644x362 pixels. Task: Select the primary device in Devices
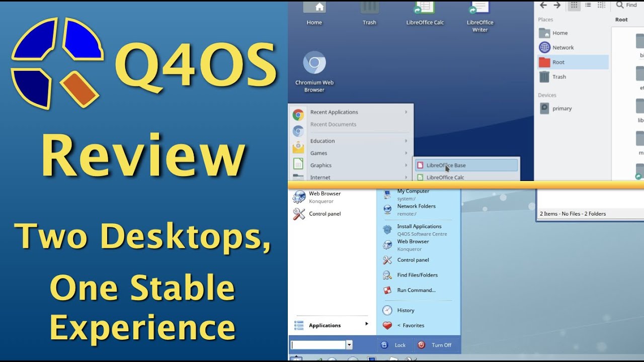[x=573, y=109]
